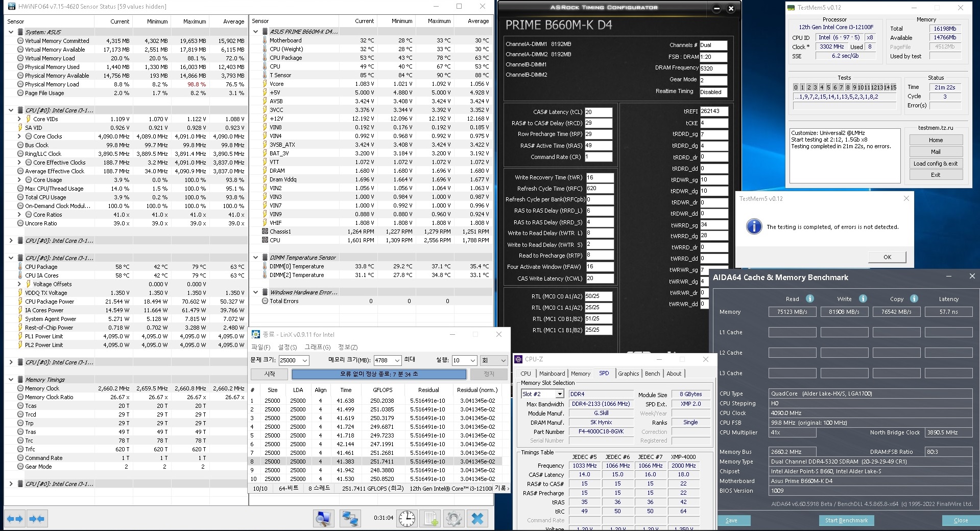Click Load config & exit in TestMem5
980x531 pixels.
936,164
